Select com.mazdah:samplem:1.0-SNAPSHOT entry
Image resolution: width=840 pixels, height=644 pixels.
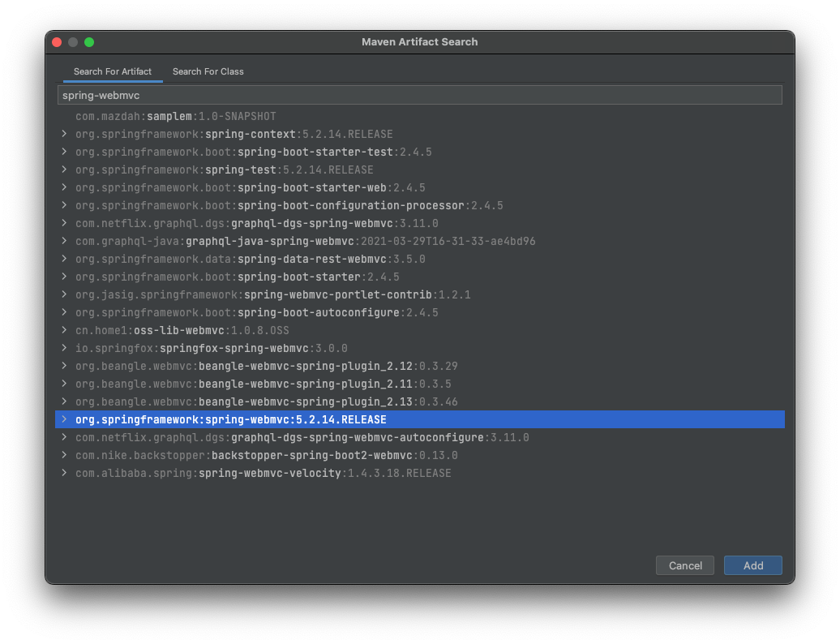tap(176, 116)
